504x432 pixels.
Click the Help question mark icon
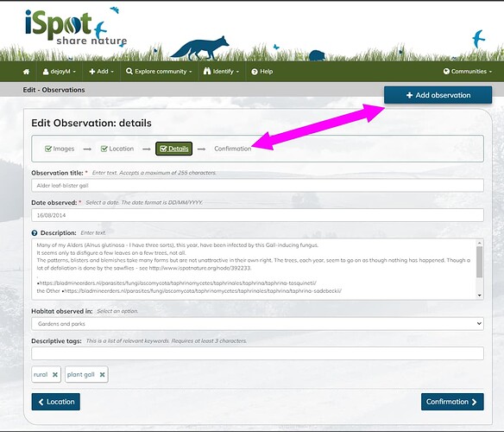pyautogui.click(x=255, y=72)
